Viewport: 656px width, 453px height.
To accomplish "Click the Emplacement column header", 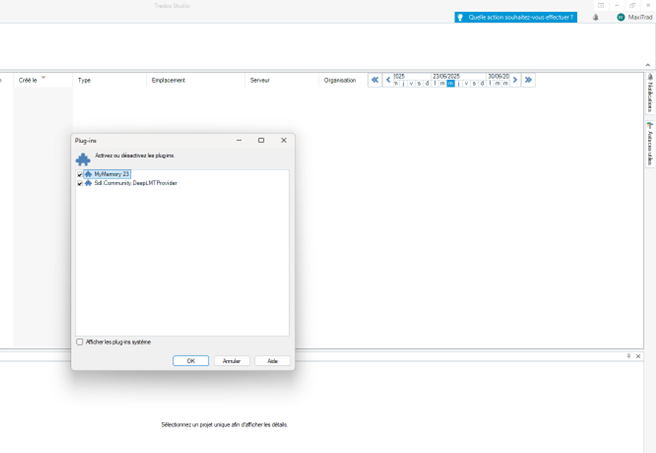I will 195,80.
